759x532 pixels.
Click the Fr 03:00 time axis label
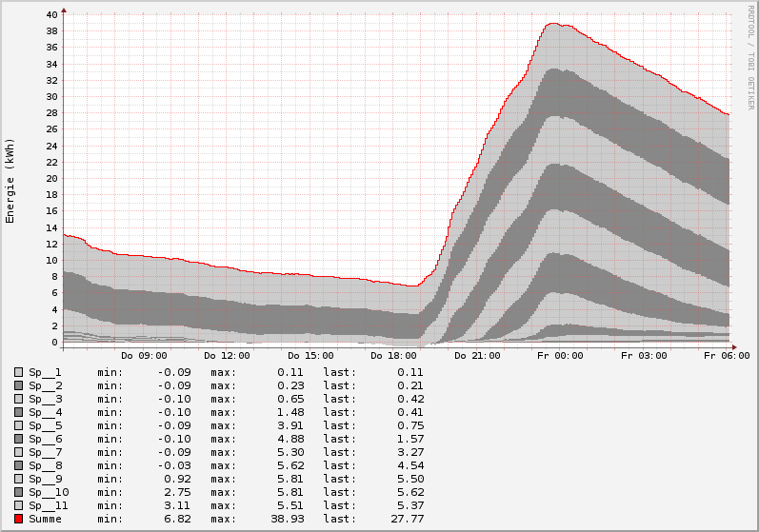[644, 355]
